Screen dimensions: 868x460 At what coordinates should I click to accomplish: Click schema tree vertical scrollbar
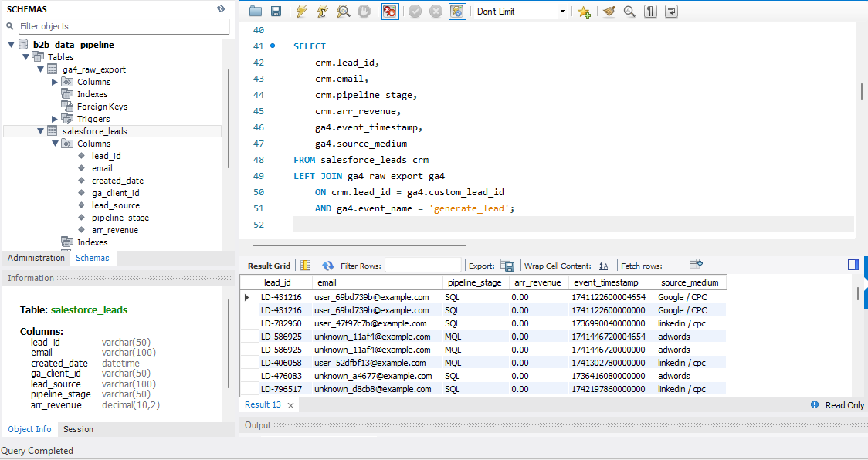click(x=228, y=118)
